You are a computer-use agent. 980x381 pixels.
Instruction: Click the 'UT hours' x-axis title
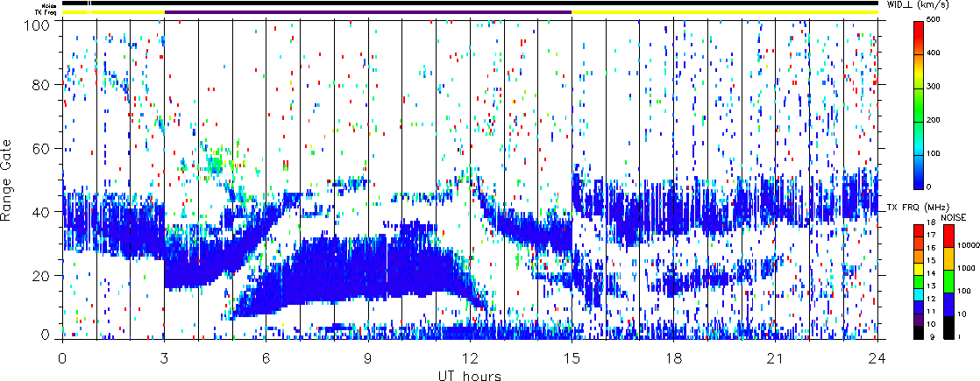469,375
